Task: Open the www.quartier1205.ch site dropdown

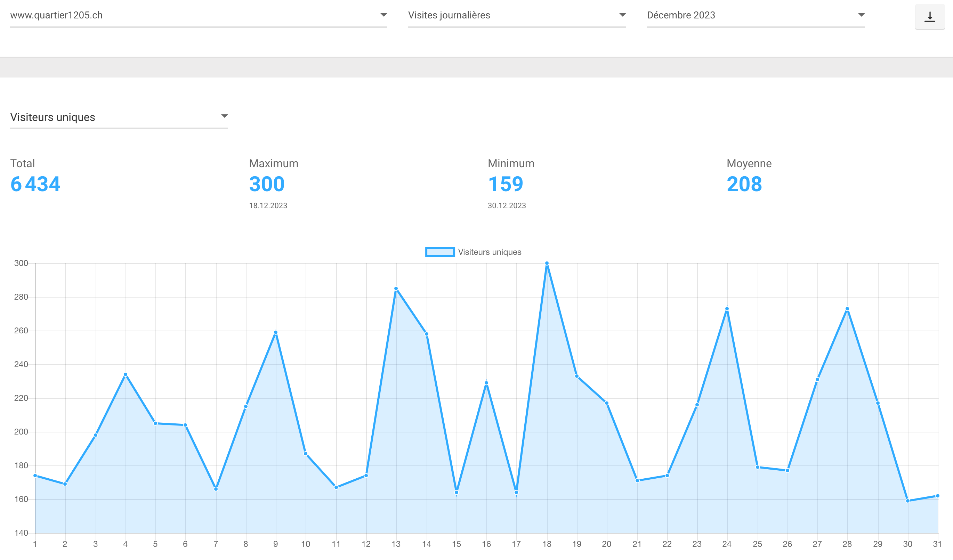Action: (x=199, y=16)
